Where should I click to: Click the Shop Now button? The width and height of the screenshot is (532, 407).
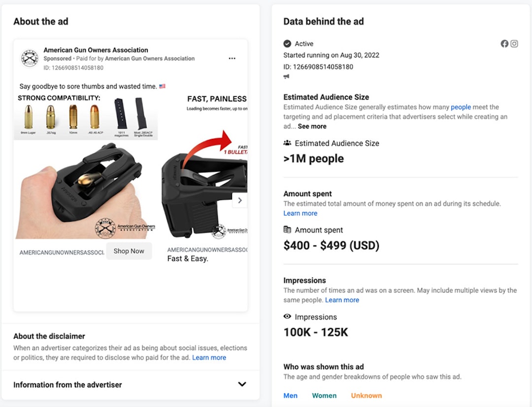click(x=129, y=251)
